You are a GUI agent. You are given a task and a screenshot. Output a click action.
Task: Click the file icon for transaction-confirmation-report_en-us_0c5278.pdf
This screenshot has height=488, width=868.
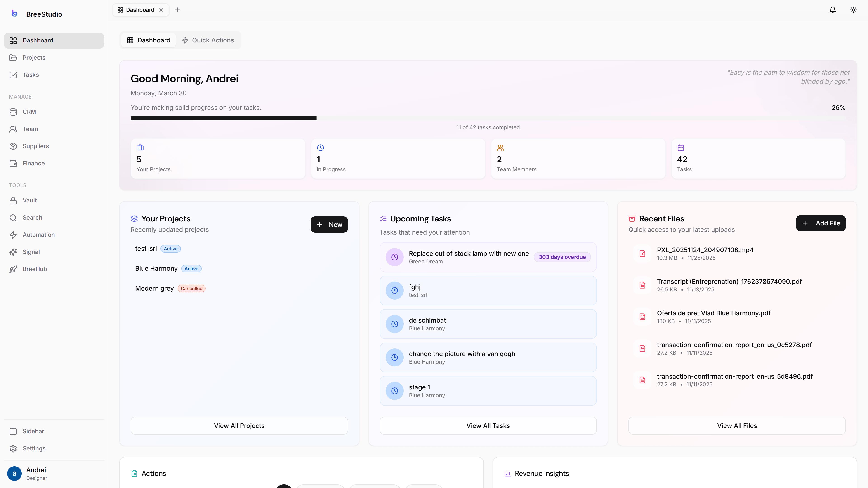tap(642, 349)
